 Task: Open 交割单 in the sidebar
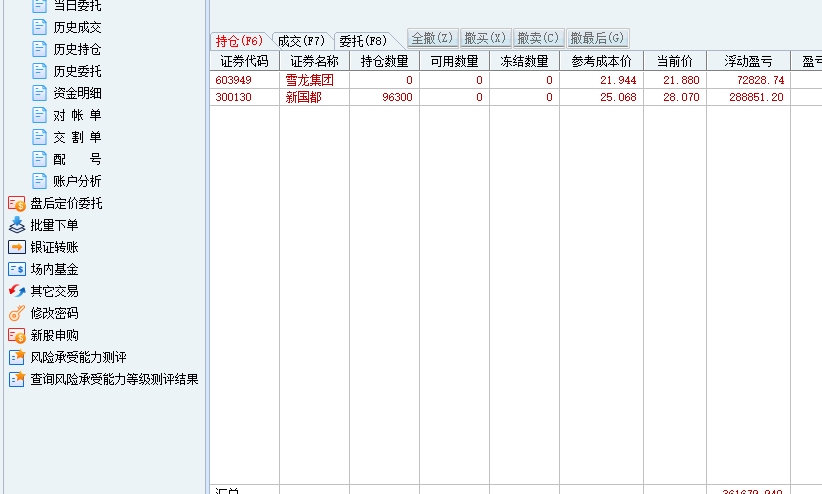[x=77, y=137]
